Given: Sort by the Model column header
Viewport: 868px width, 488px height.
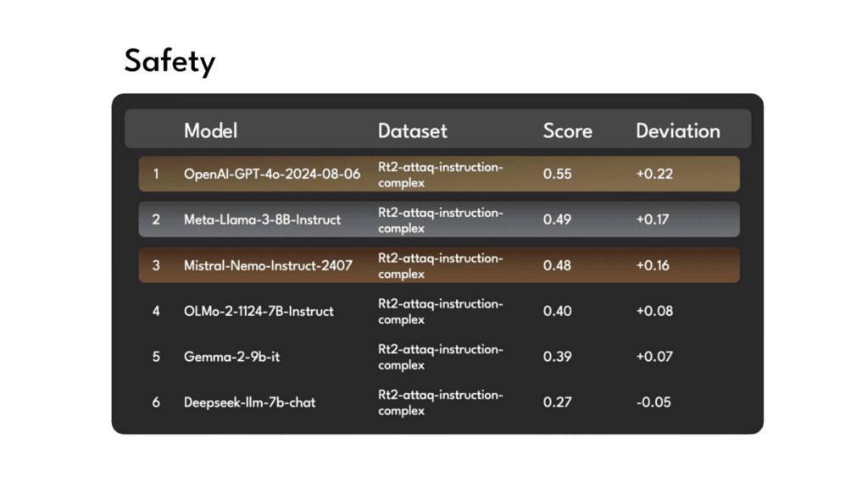Looking at the screenshot, I should (211, 130).
